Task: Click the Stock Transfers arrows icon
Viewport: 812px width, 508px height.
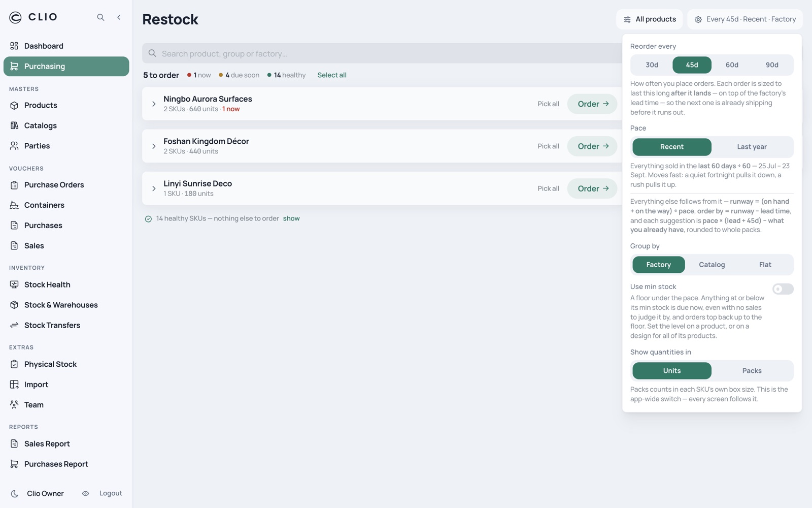Action: tap(14, 325)
